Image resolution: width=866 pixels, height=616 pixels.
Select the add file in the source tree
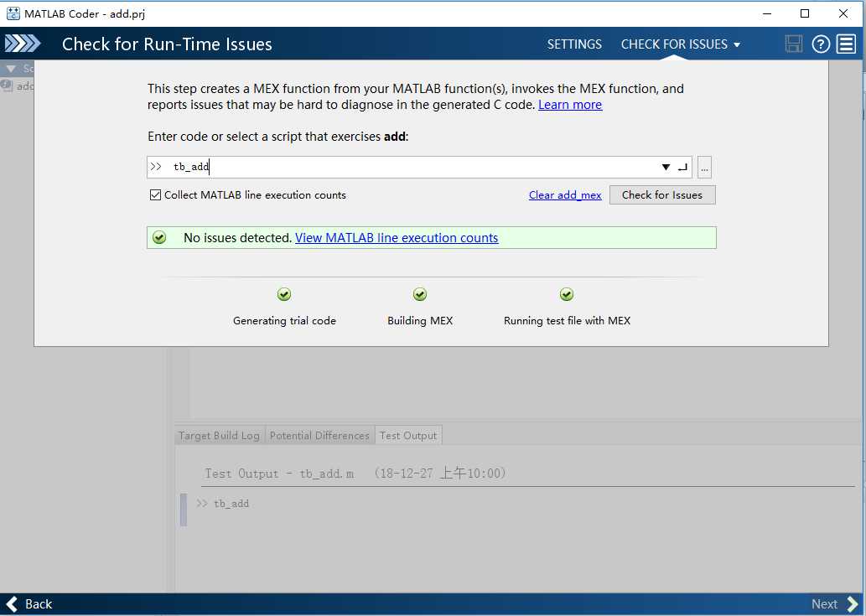pos(18,85)
